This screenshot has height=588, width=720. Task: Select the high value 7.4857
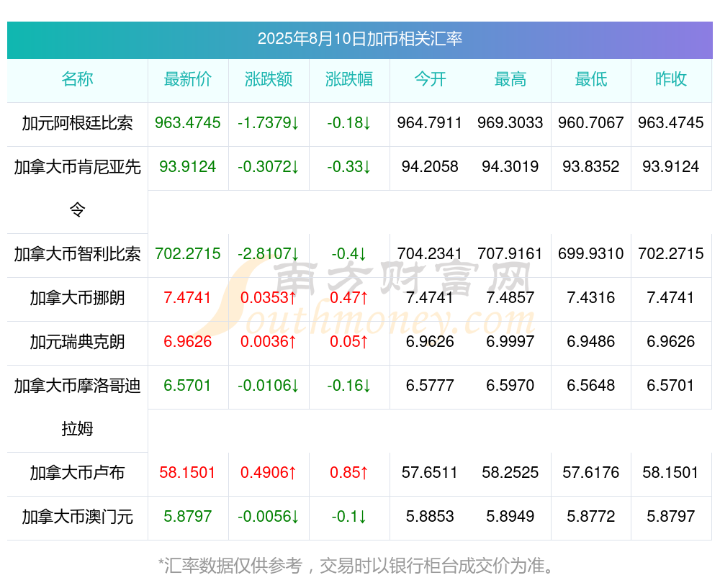[x=510, y=298]
